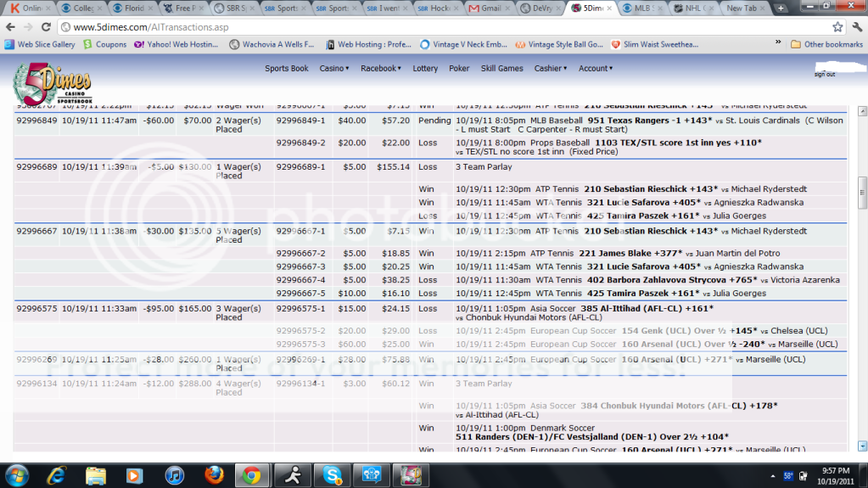Image resolution: width=868 pixels, height=488 pixels.
Task: Open the Coupons bookmark
Action: click(x=104, y=44)
